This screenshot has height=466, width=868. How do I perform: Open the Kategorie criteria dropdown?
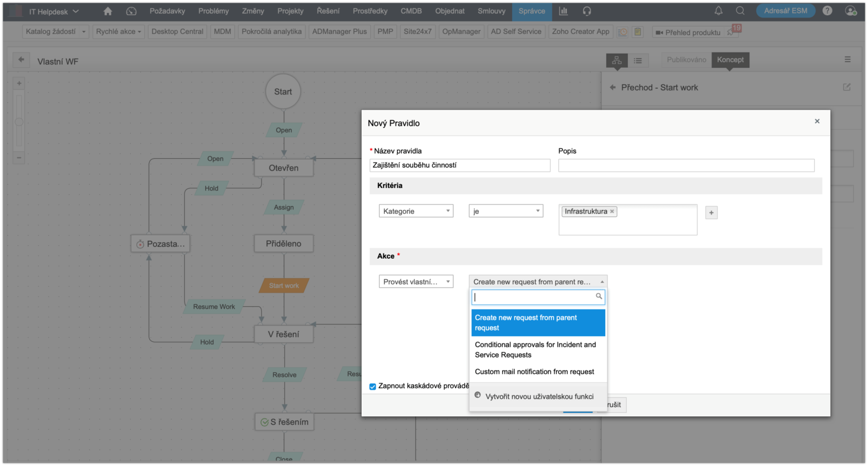click(x=416, y=211)
